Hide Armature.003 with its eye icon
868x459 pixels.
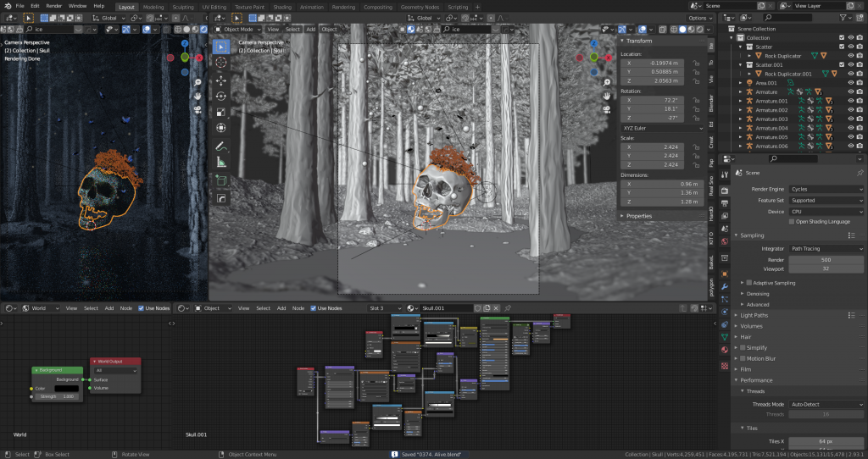tap(851, 119)
